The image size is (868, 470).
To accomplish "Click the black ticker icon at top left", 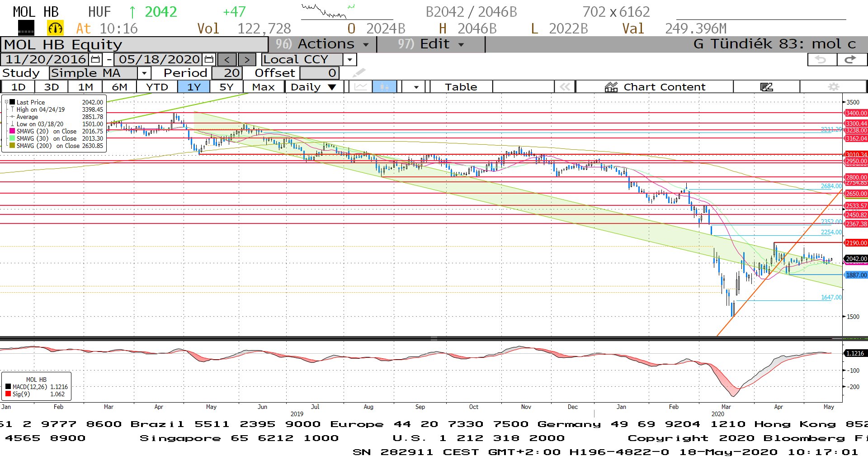I will [x=26, y=28].
